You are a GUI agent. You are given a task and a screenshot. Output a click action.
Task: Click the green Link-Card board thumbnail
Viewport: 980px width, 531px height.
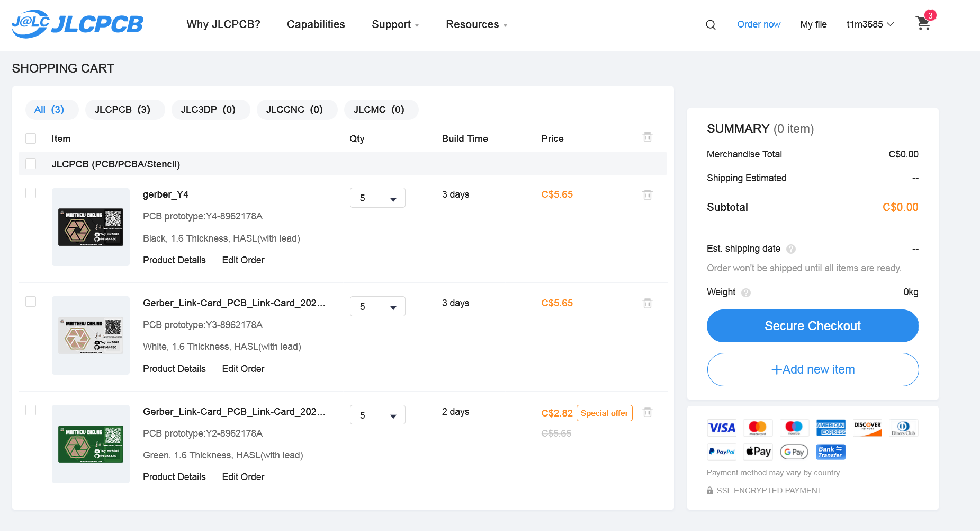pos(91,444)
